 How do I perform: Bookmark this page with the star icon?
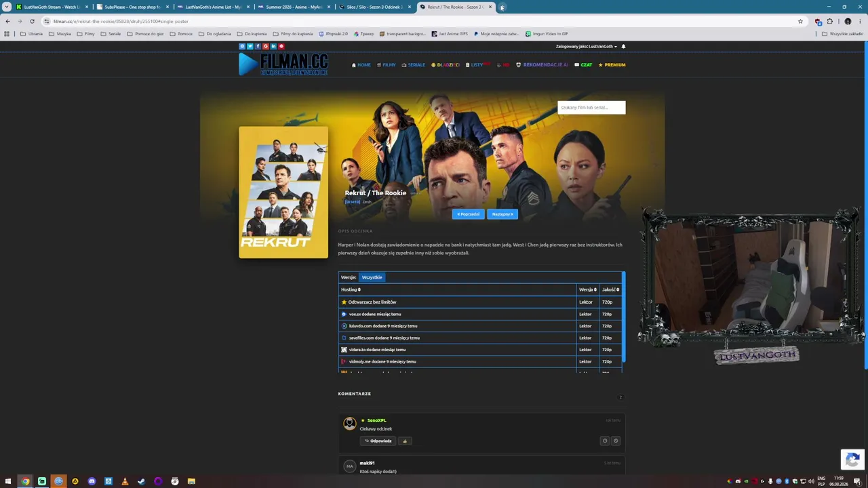(x=800, y=21)
